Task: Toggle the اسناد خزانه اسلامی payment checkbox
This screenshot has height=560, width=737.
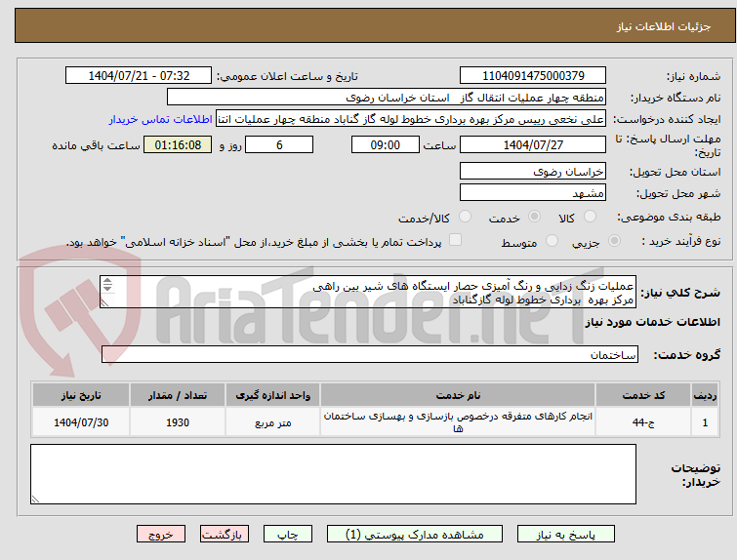Action: pyautogui.click(x=455, y=240)
